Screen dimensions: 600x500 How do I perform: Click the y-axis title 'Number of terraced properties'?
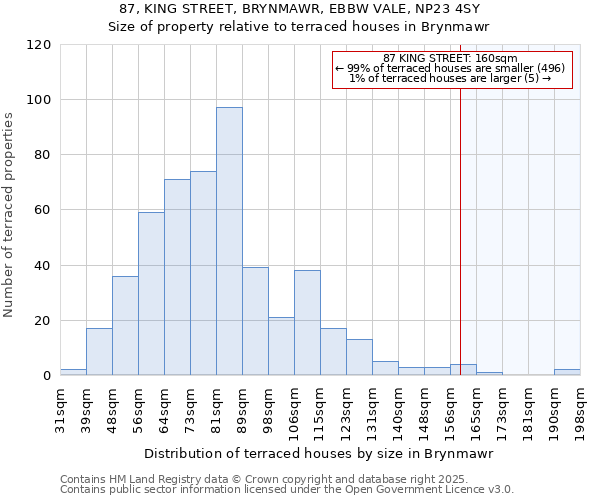click(9, 215)
